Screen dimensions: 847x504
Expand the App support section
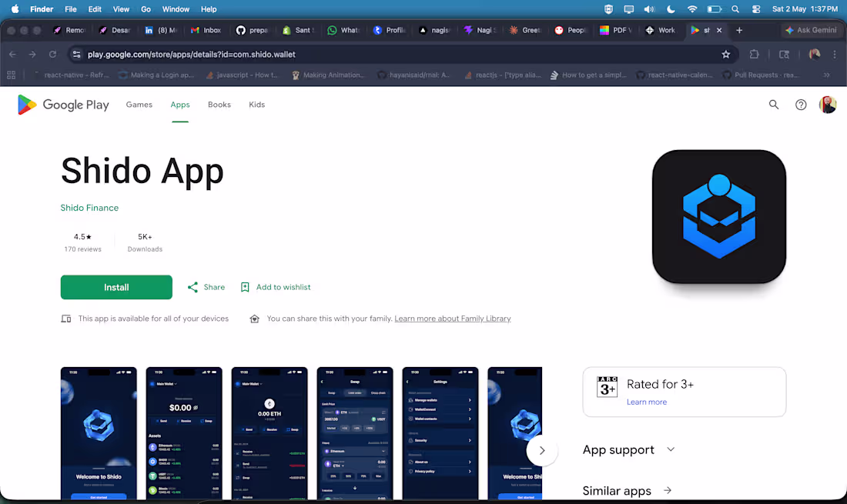coord(629,449)
